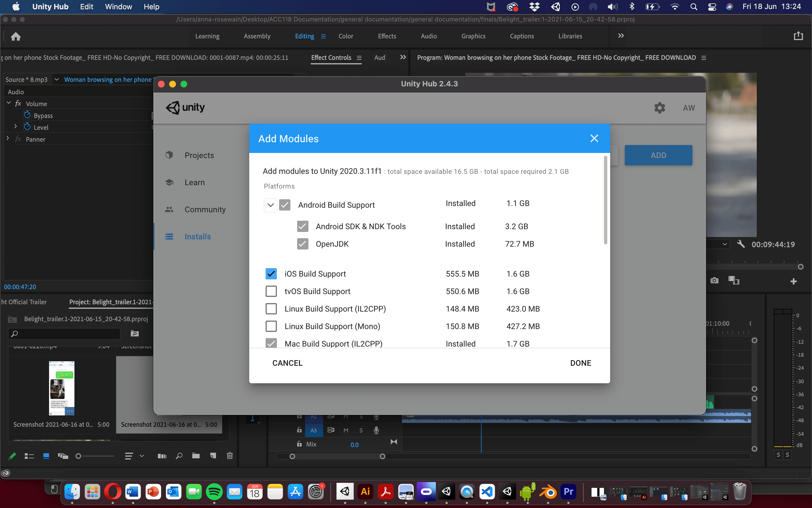This screenshot has height=508, width=812.
Task: Switch to the Learning workspace in Premiere
Action: (207, 36)
